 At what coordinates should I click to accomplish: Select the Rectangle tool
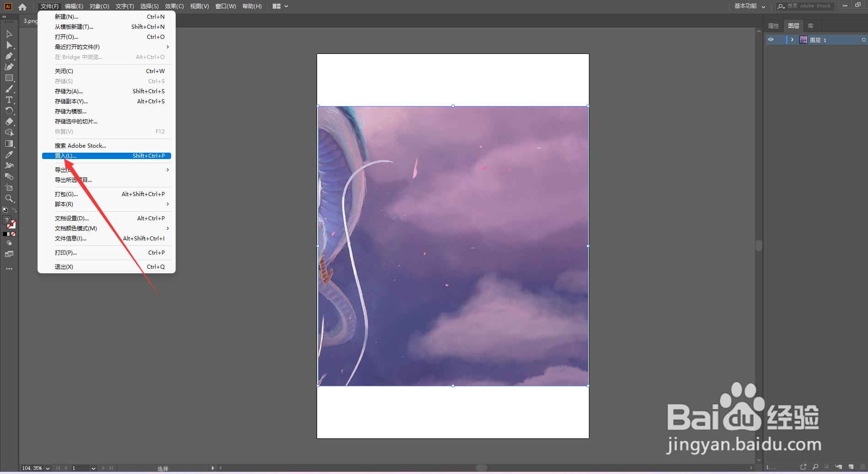[9, 78]
